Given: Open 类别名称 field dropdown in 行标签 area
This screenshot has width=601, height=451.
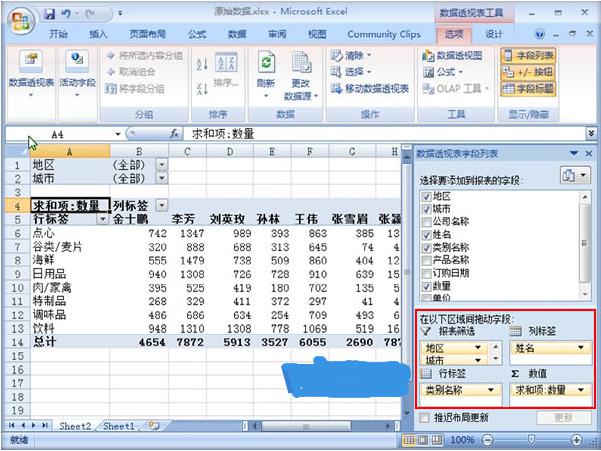Looking at the screenshot, I should [x=491, y=390].
